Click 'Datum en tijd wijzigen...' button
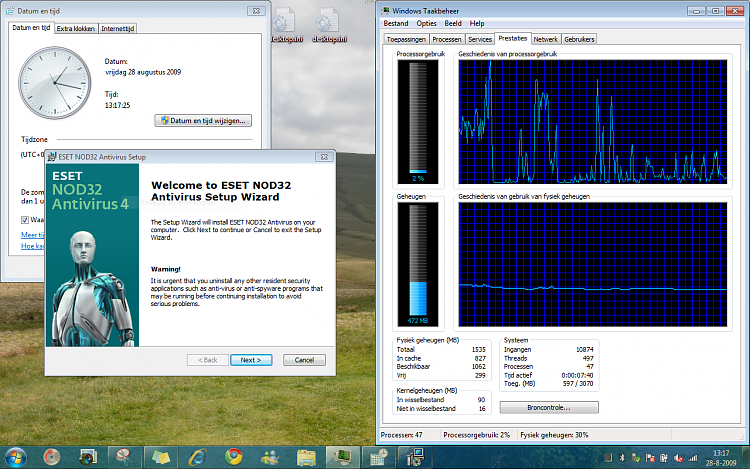Viewport: 750px width, 469px height. click(x=203, y=120)
